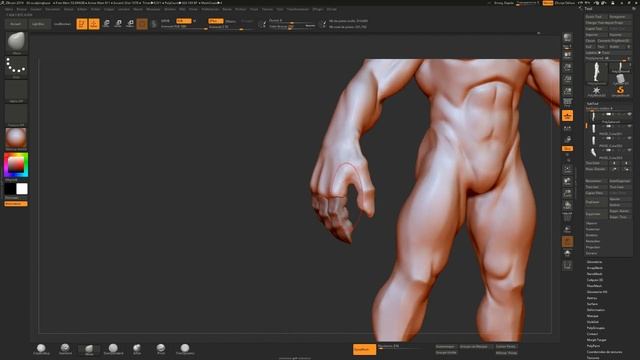Expand the ArrayMesh section

[x=595, y=268]
